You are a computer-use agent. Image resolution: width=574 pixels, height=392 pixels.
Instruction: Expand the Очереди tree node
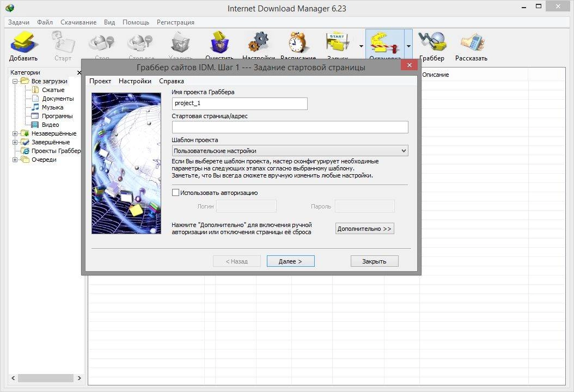coord(15,160)
